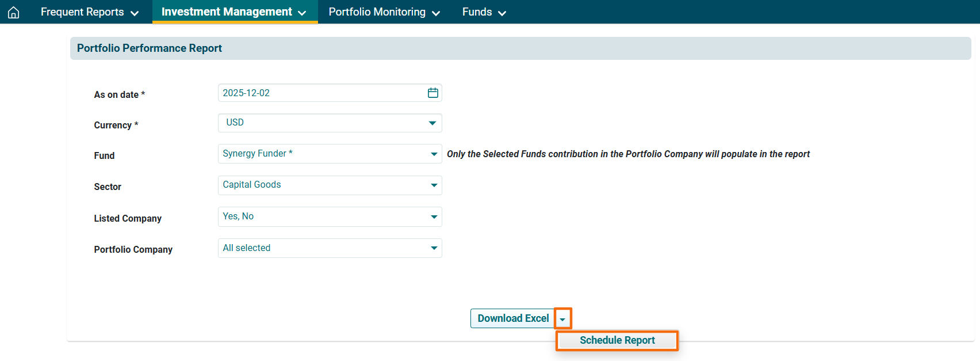Open the Listed Company dropdown

(330, 216)
